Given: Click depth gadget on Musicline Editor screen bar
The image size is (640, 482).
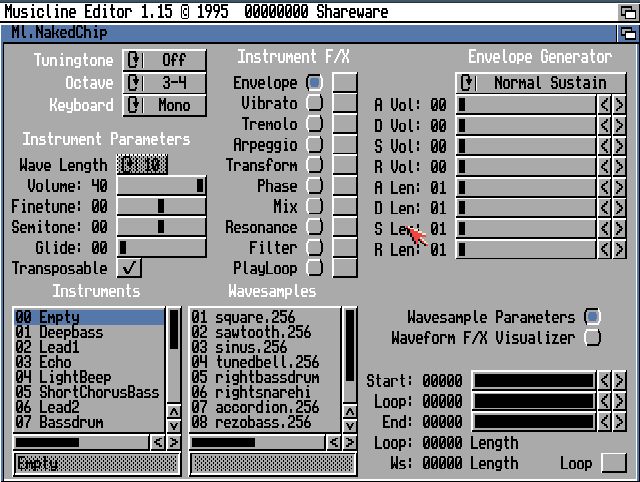Looking at the screenshot, I should pos(628,12).
